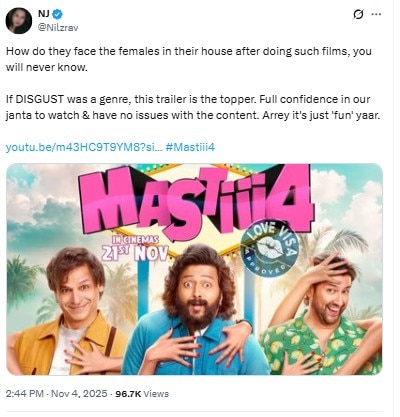Click the 2:44 PM timestamp
The image size is (400, 417).
pyautogui.click(x=25, y=394)
